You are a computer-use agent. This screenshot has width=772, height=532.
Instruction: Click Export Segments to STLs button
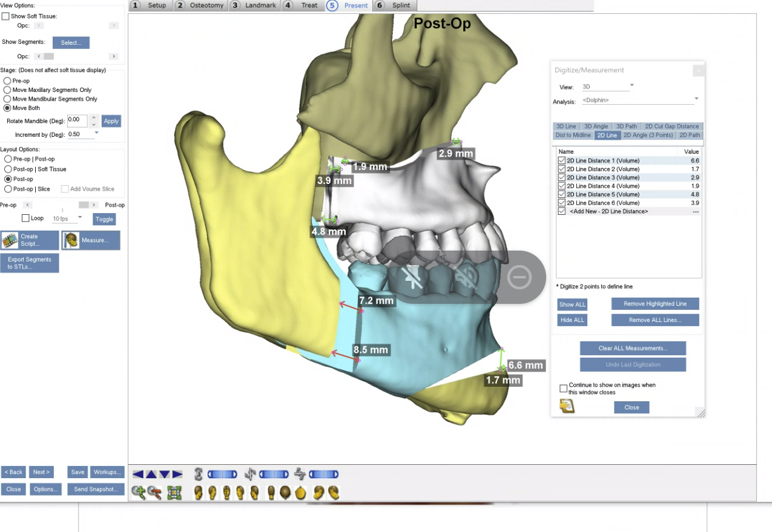[30, 263]
